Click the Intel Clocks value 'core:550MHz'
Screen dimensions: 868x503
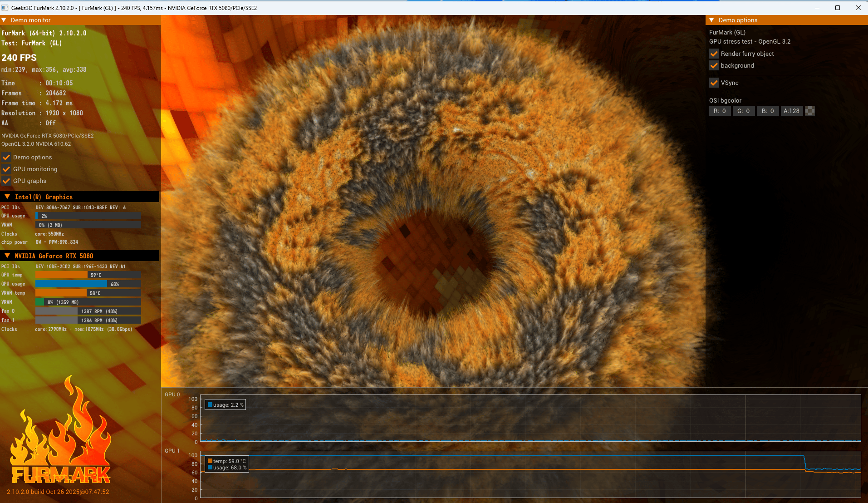coord(49,234)
